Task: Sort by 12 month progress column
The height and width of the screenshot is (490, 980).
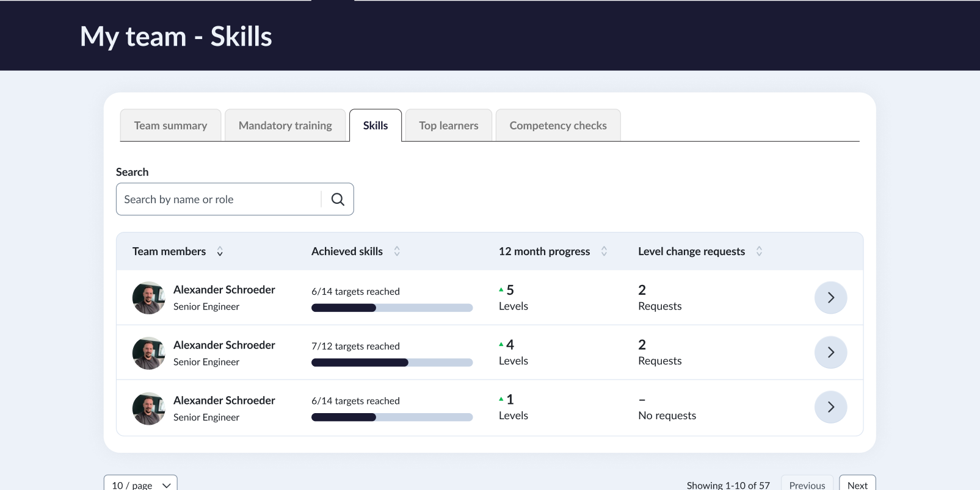Action: click(604, 251)
